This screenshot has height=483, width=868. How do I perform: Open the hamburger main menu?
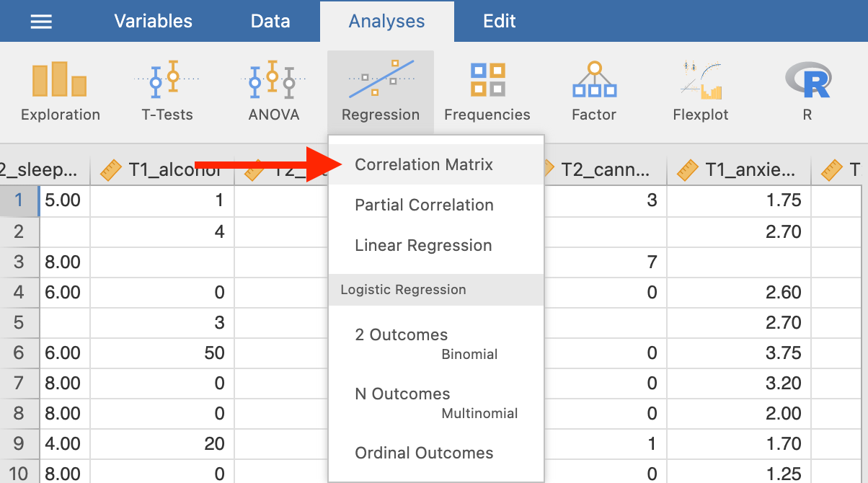pos(40,22)
